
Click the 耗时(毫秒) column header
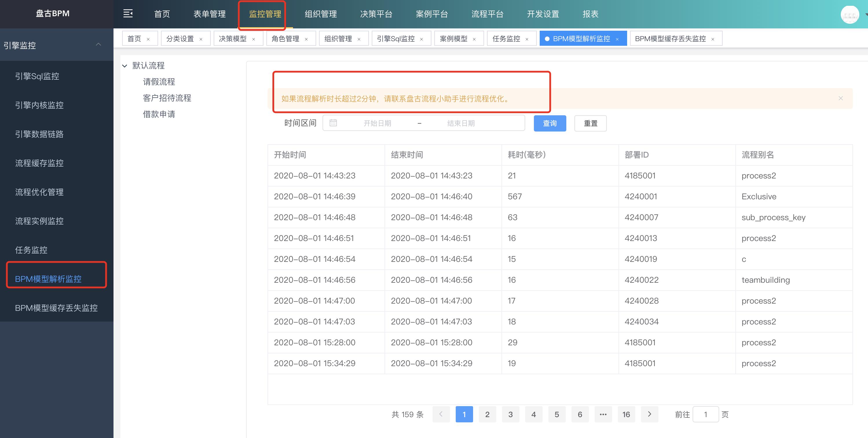pyautogui.click(x=560, y=155)
